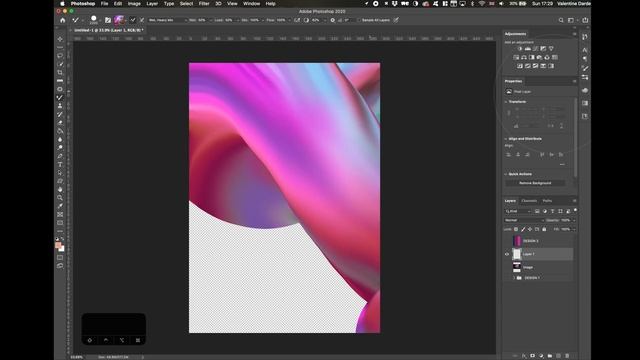Select the Move tool
This screenshot has width=640, height=360.
[60, 39]
